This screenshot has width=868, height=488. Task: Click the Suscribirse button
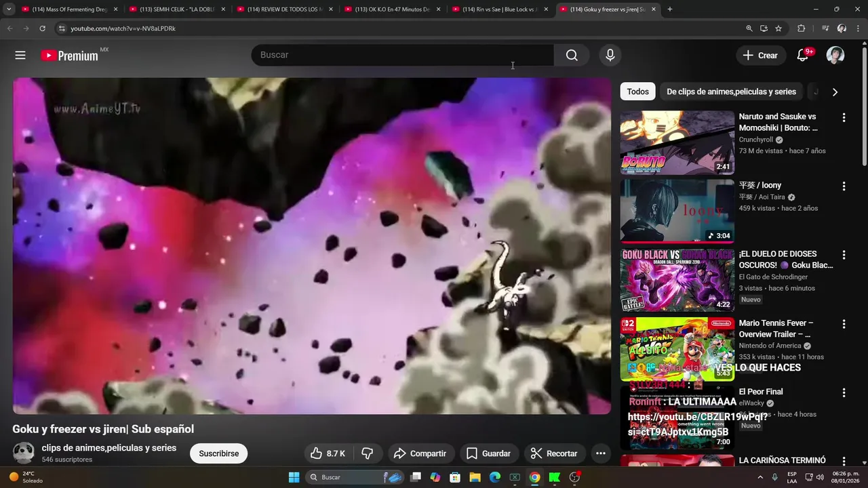219,453
